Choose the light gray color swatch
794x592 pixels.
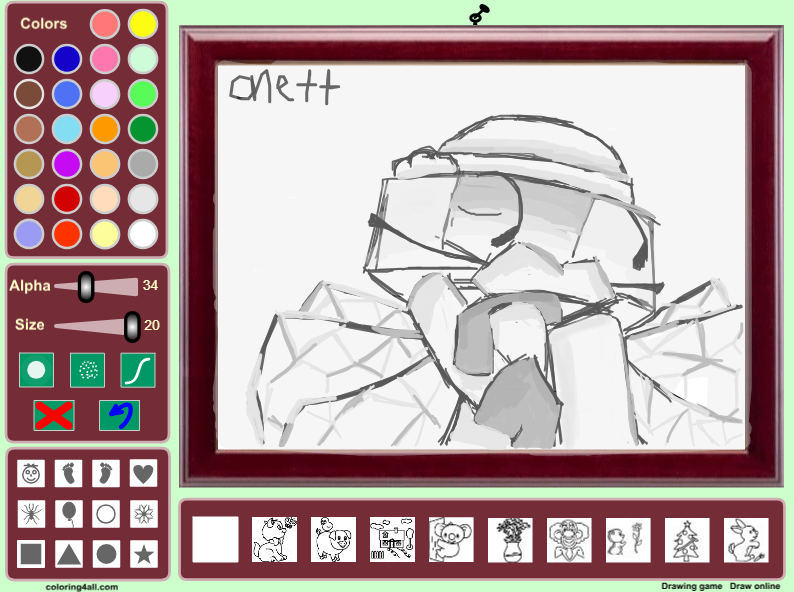[143, 199]
